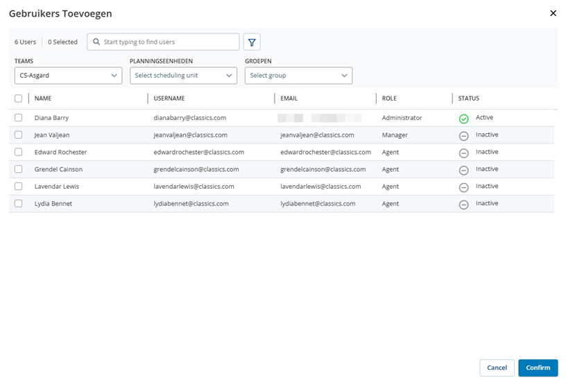Click Diana Barry's green Active status icon
566x392 pixels.
pos(464,119)
